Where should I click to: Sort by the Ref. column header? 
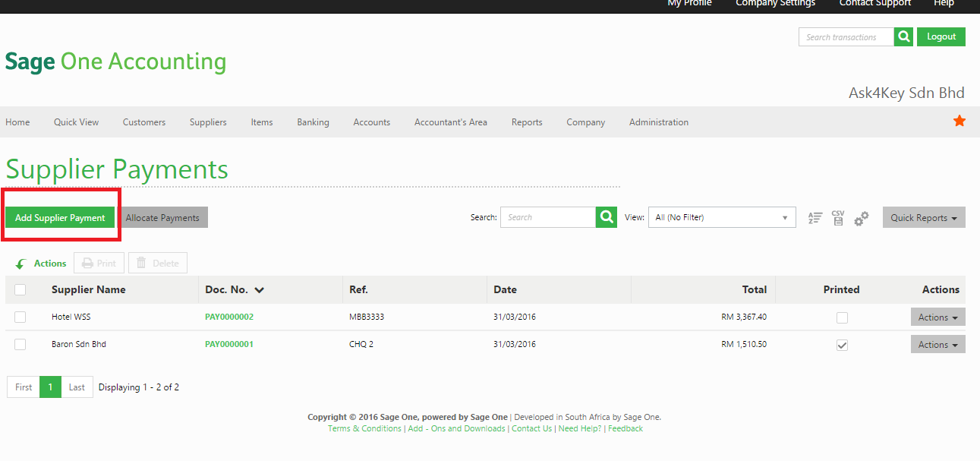click(358, 289)
